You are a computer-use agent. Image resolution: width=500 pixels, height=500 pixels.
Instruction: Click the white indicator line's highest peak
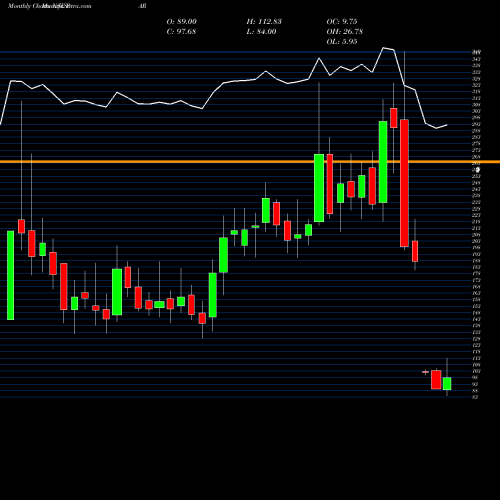click(x=383, y=48)
